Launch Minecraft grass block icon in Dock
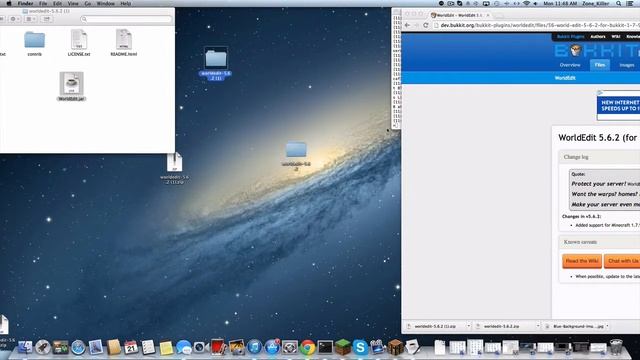The height and width of the screenshot is (360, 640). (343, 347)
